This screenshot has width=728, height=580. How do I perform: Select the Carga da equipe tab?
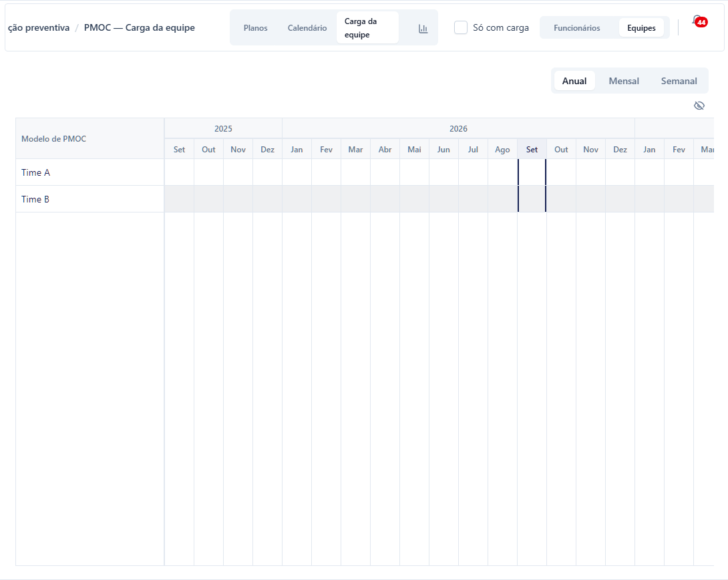point(368,28)
